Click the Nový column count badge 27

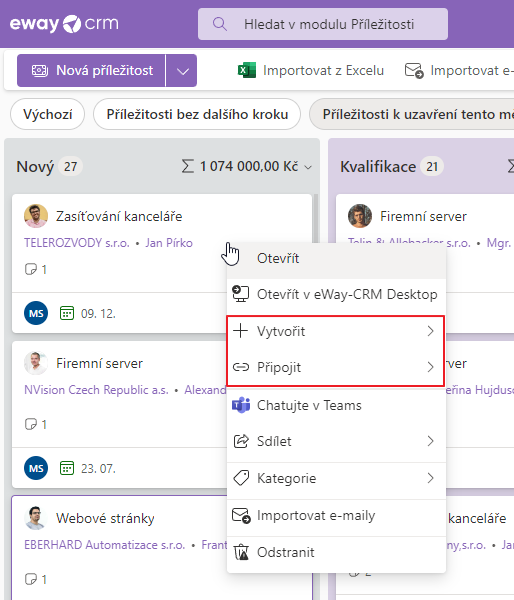(70, 166)
